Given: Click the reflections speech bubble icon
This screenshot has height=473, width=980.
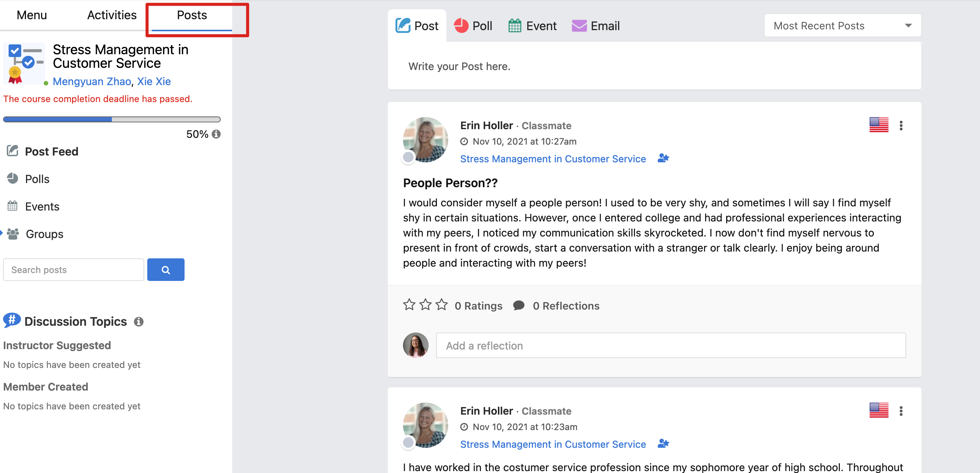Looking at the screenshot, I should [519, 305].
